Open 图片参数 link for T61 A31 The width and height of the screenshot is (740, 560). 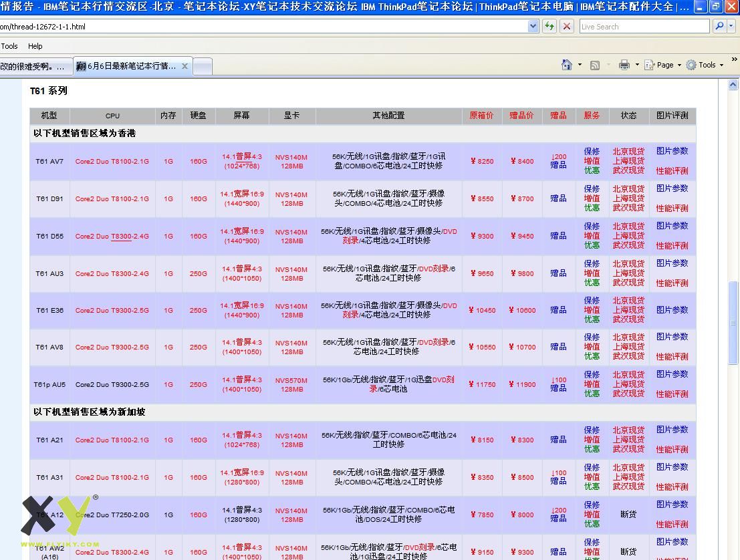672,467
